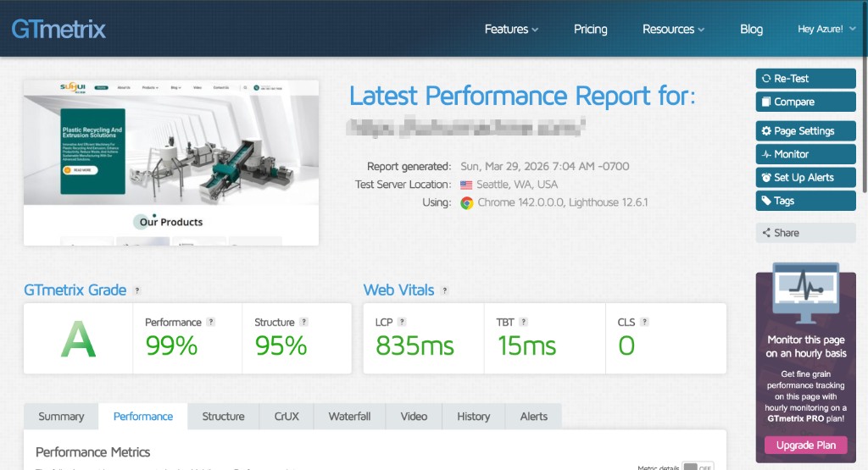The width and height of the screenshot is (868, 470).
Task: Click the GTmetrix logo
Action: click(58, 29)
